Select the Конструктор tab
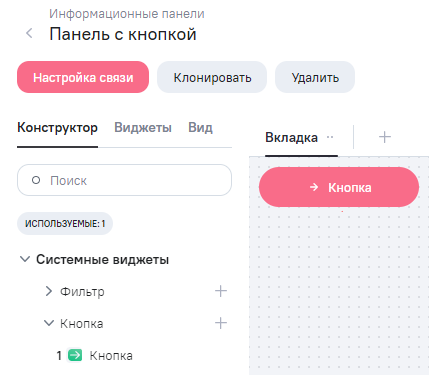This screenshot has height=375, width=429. click(x=57, y=128)
